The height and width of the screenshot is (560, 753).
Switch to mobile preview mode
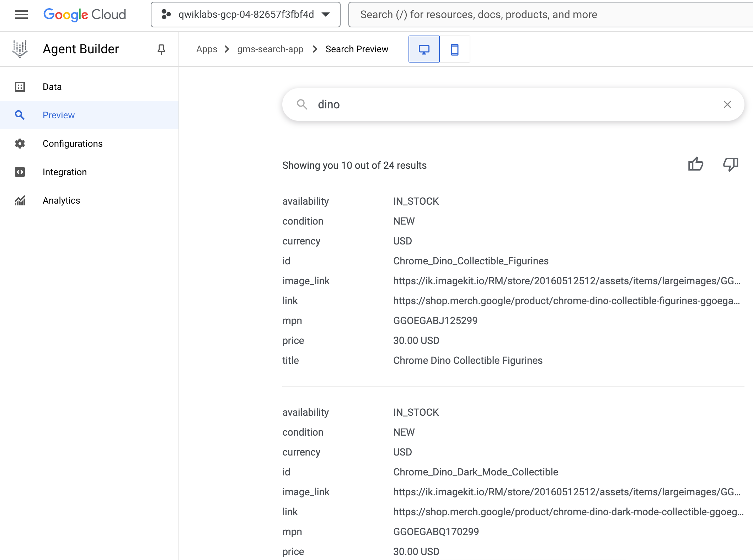click(x=455, y=49)
